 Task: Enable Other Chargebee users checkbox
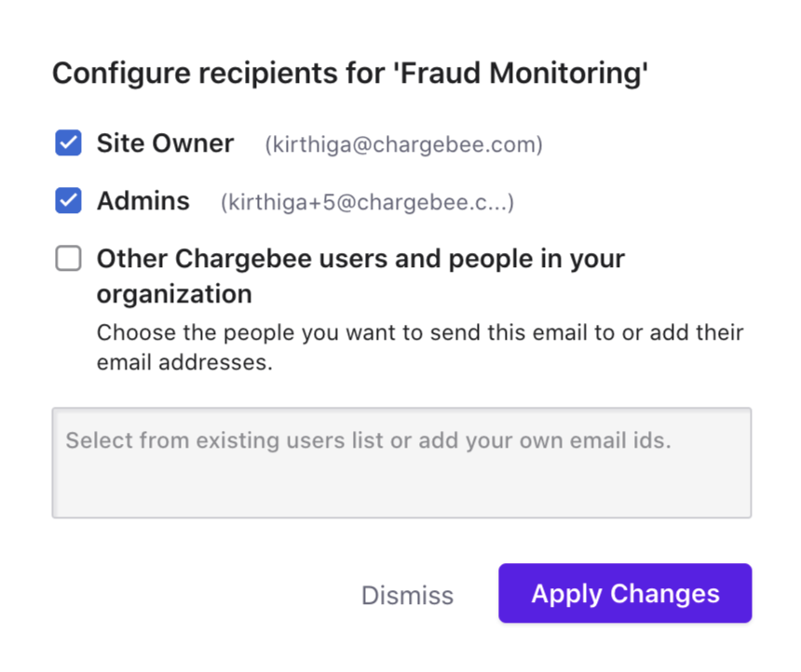point(68,259)
